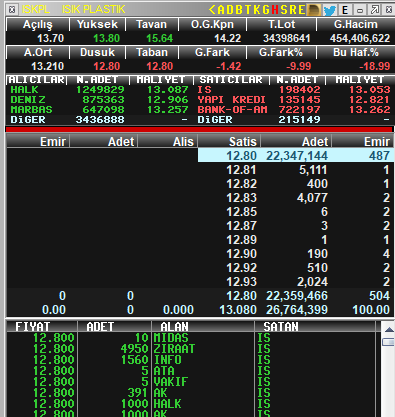Select the trade row with buyer ZIRAAT

pos(191,349)
